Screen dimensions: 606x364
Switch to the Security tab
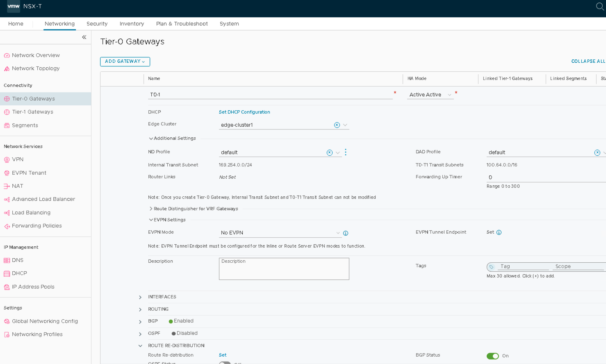pos(97,24)
